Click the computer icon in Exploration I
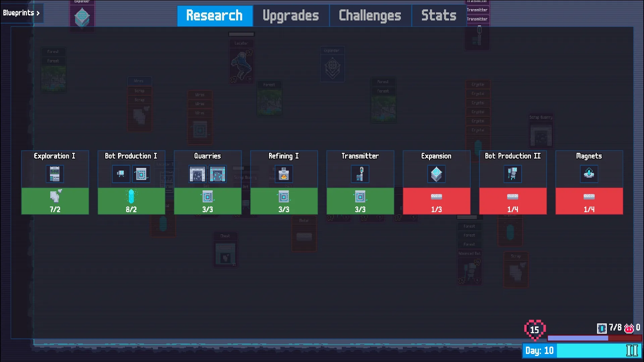The height and width of the screenshot is (362, 644). click(55, 174)
